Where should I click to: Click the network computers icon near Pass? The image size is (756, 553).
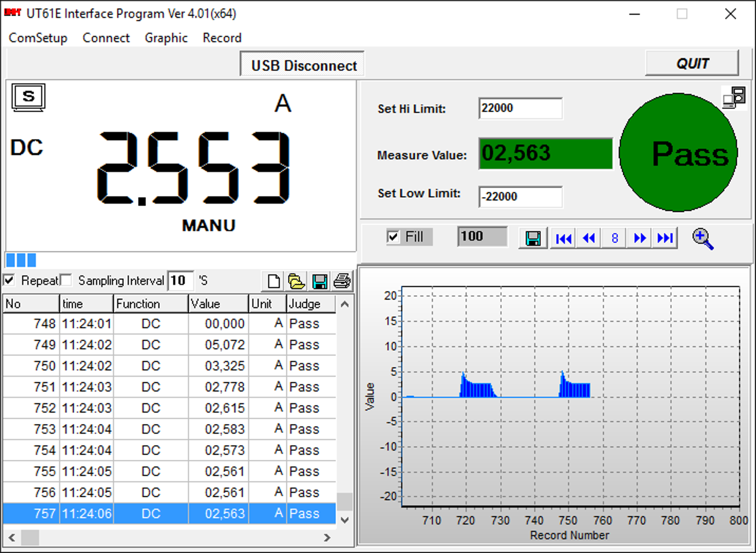tap(734, 97)
